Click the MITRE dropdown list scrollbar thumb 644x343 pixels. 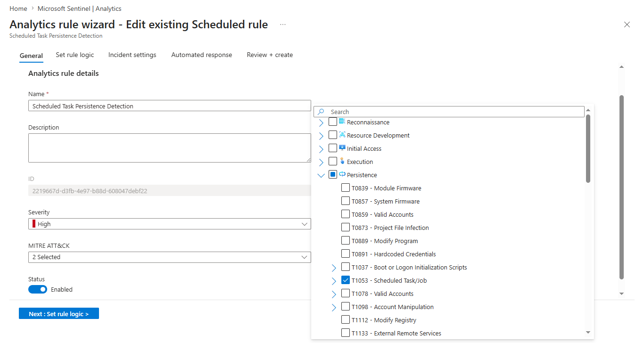pos(588,148)
